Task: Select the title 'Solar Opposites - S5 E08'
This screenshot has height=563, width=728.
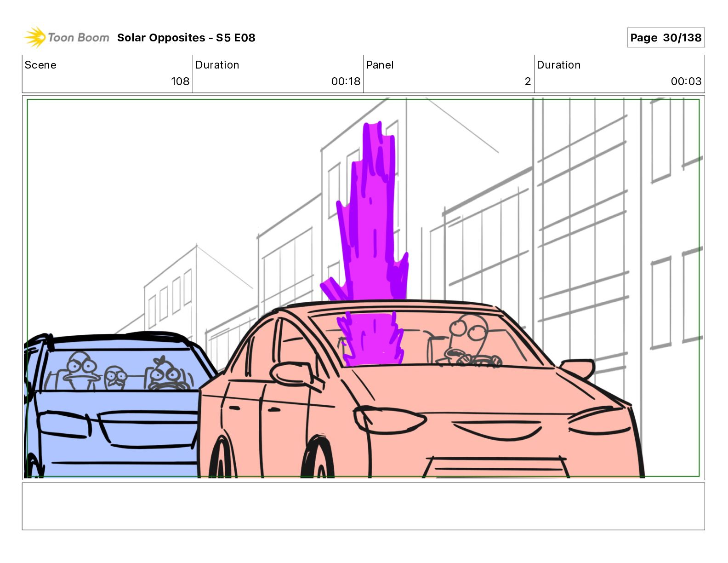Action: [186, 38]
